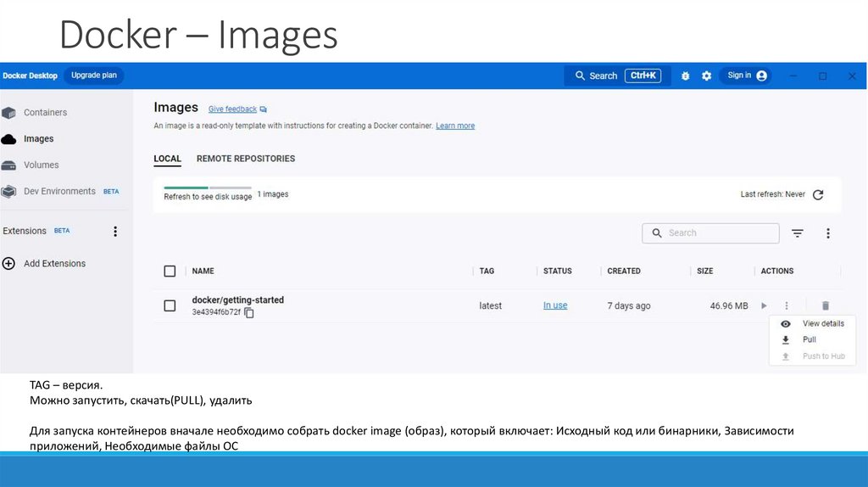The width and height of the screenshot is (868, 487).
Task: Open the filter icon beside search
Action: tap(798, 233)
